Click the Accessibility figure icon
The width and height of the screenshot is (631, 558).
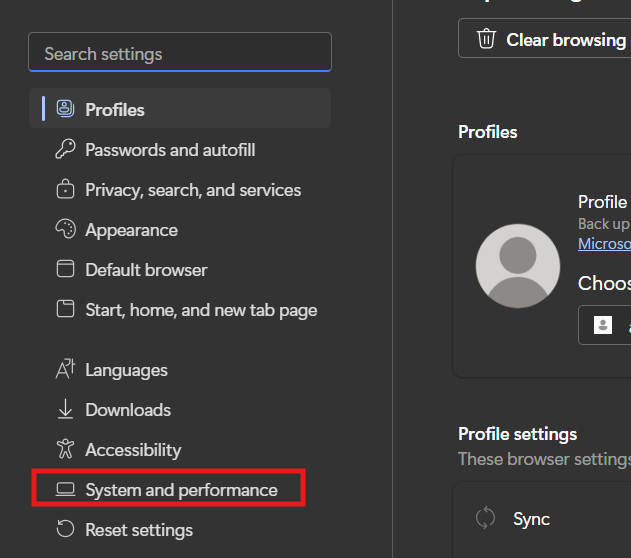click(x=65, y=449)
